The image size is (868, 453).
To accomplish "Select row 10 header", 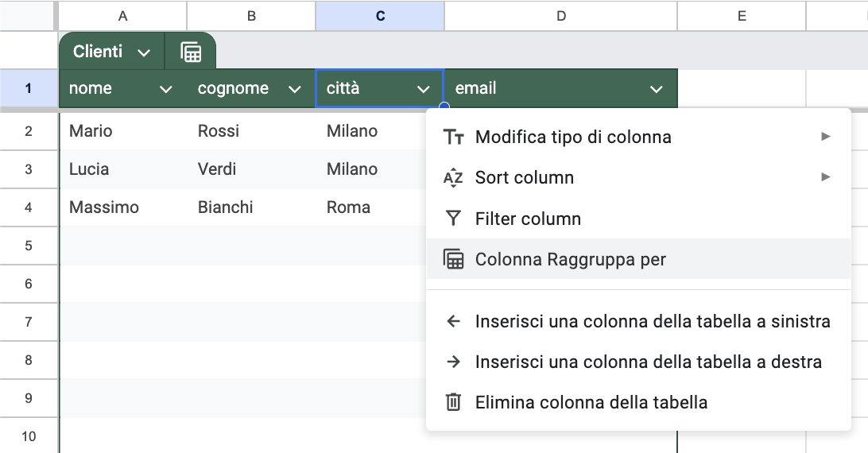I will coord(29,436).
